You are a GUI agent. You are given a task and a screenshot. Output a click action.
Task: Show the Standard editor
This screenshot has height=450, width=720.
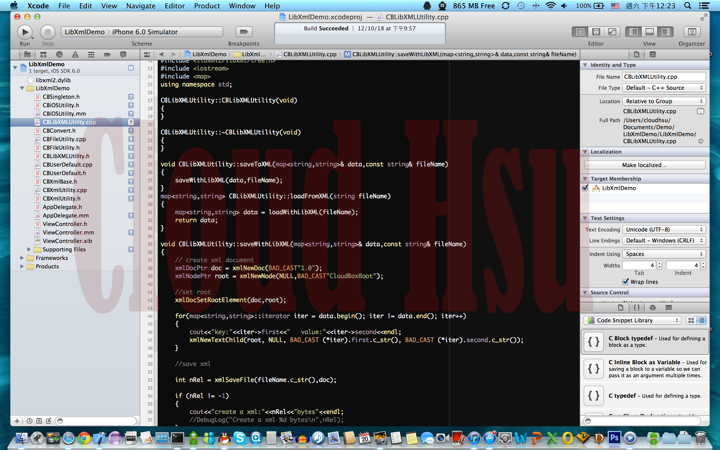(x=580, y=32)
